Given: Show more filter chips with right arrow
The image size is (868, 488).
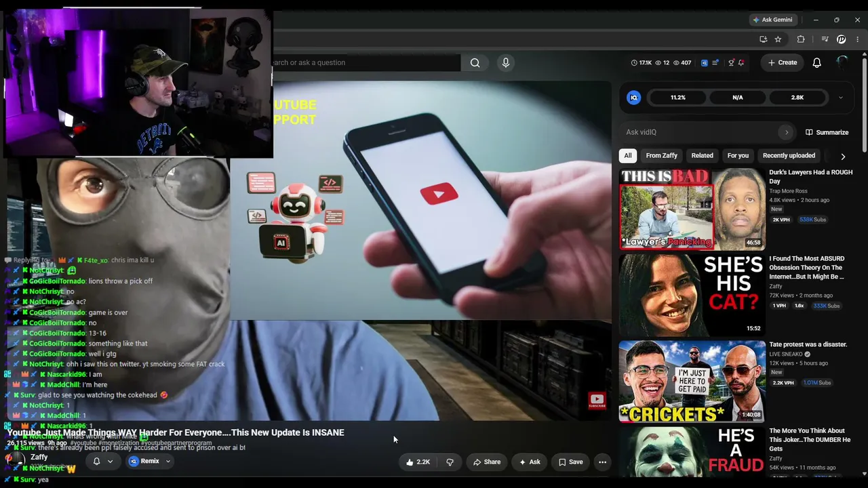Looking at the screenshot, I should [843, 156].
